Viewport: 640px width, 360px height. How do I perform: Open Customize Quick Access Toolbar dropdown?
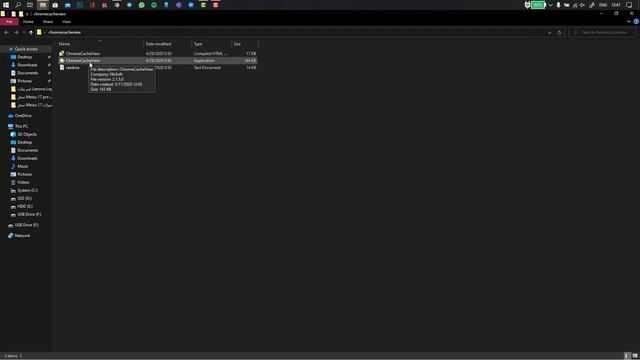(x=27, y=14)
